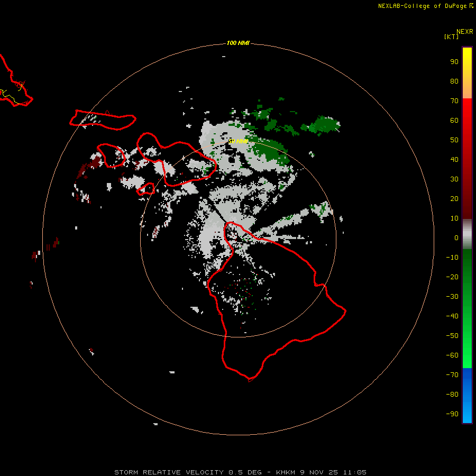Click the STORM RELATIVE VELOCITY caption text

(169, 472)
